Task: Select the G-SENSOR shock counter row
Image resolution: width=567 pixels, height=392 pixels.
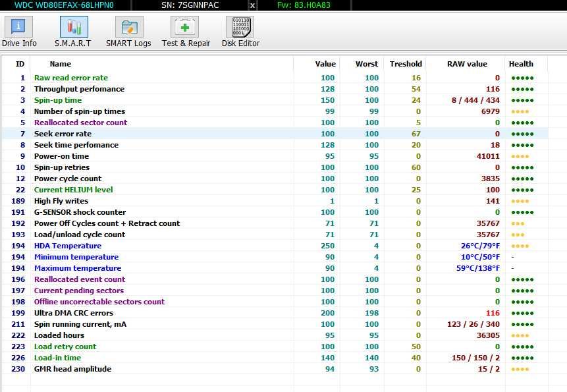Action: click(x=275, y=212)
